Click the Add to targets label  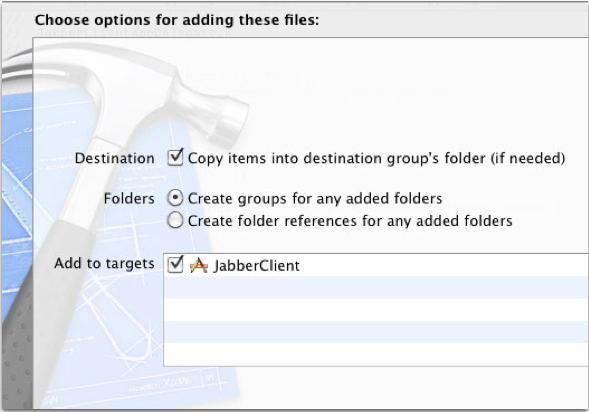tap(104, 263)
